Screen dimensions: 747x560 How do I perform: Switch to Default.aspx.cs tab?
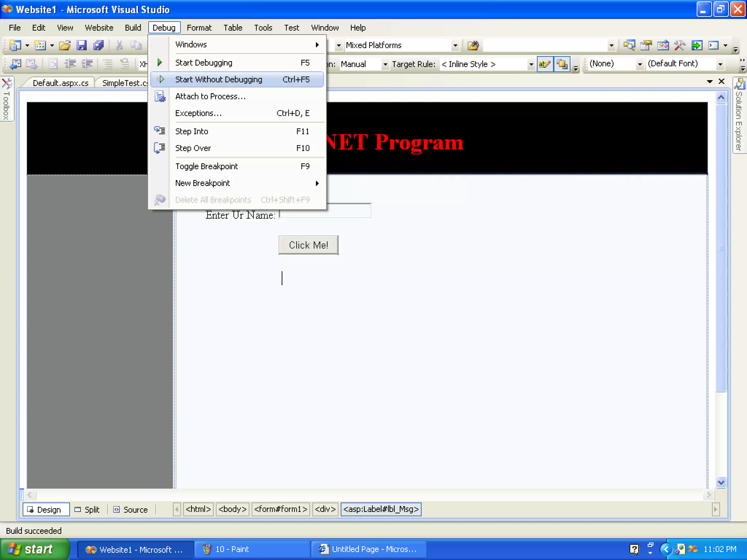click(61, 83)
